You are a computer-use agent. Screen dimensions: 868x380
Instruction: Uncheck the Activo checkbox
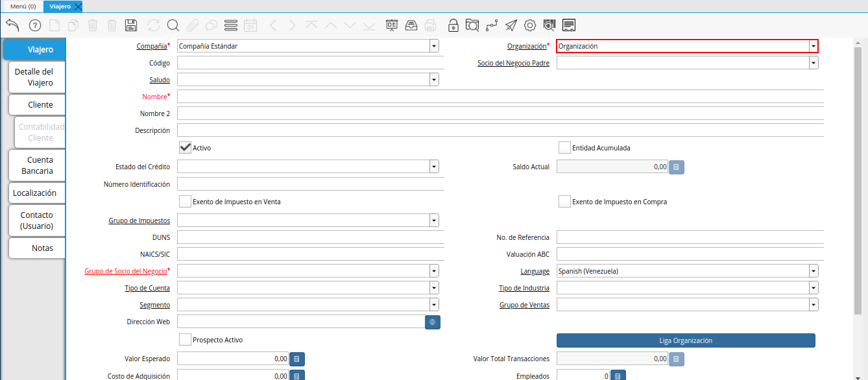[x=186, y=148]
